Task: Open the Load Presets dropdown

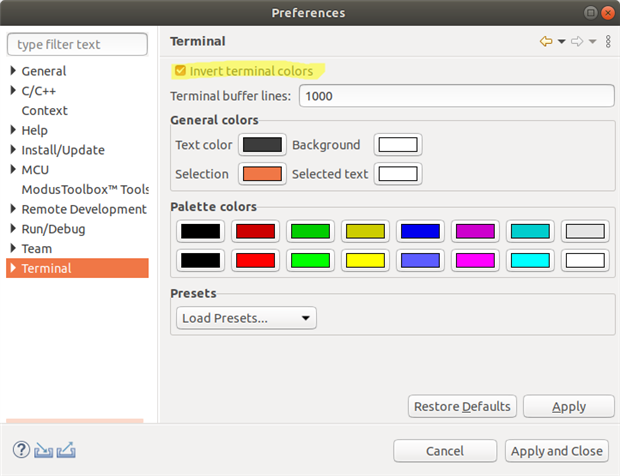Action: [x=246, y=318]
